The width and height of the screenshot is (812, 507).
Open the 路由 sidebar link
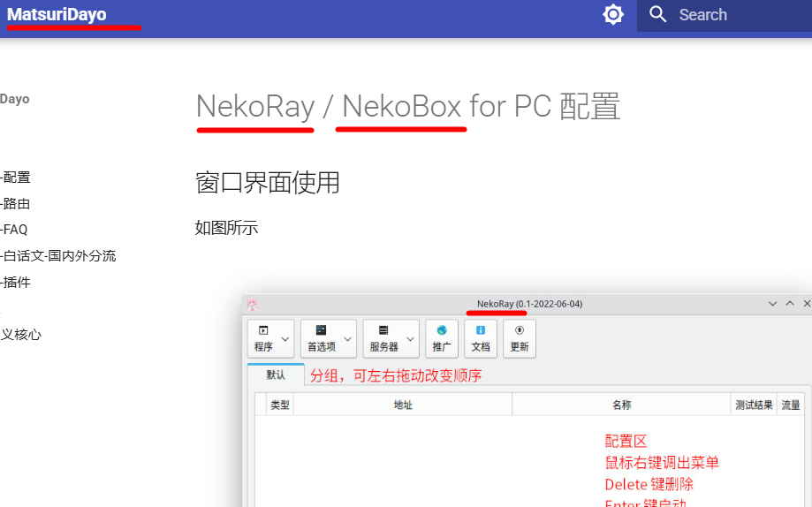click(17, 203)
